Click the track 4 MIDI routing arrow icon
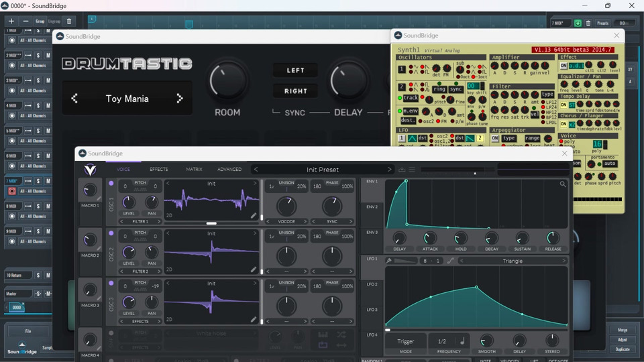Screen dimensions: 644x362 click(28, 105)
